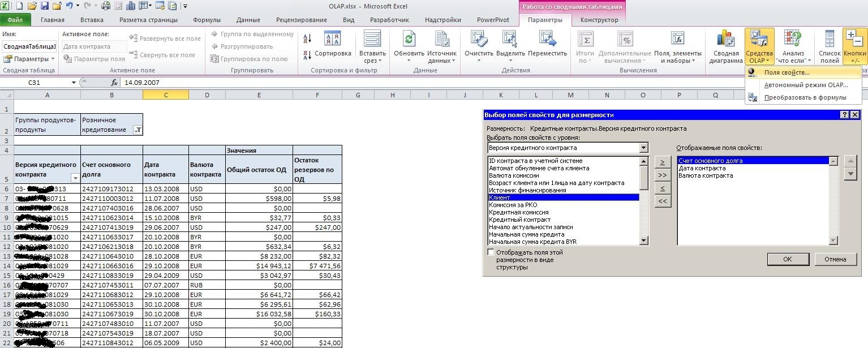
Task: Click scroll-down arrow of available properties list
Action: click(x=644, y=240)
